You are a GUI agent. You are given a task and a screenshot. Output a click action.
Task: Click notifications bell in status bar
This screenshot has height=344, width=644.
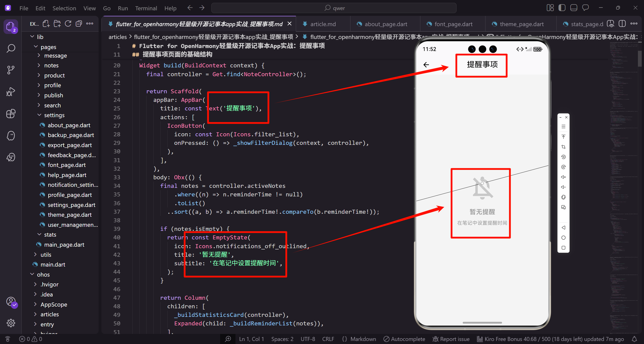[x=634, y=339]
